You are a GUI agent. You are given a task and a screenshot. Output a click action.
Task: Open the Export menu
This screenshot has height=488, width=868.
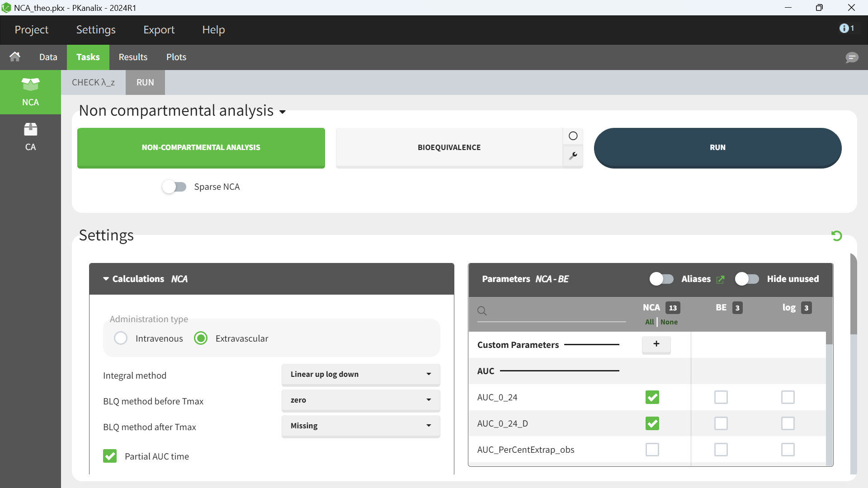click(159, 30)
